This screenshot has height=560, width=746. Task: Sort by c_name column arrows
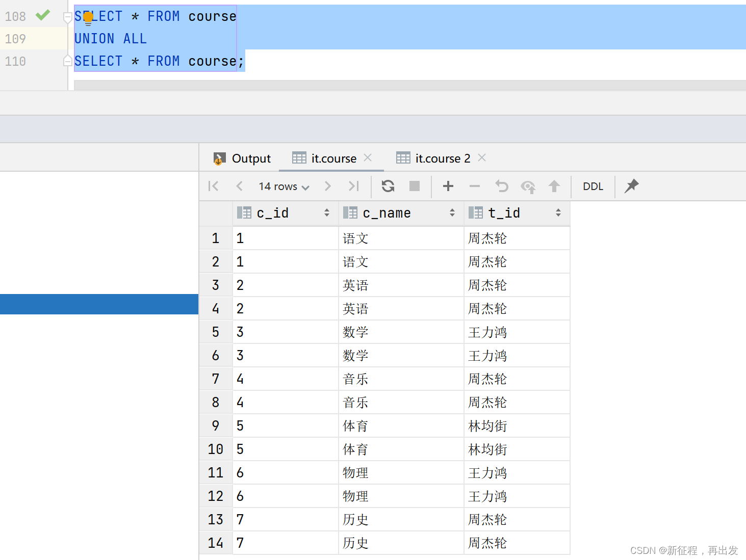(452, 213)
